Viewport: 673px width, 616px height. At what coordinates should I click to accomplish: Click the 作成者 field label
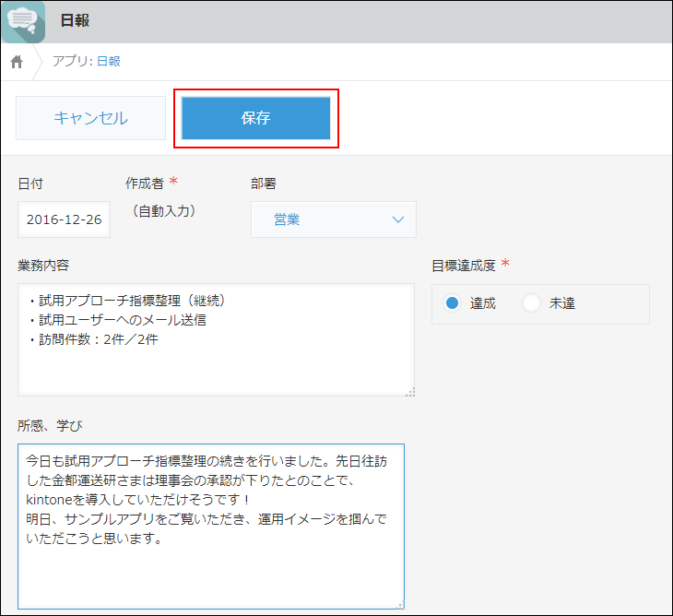click(x=145, y=184)
